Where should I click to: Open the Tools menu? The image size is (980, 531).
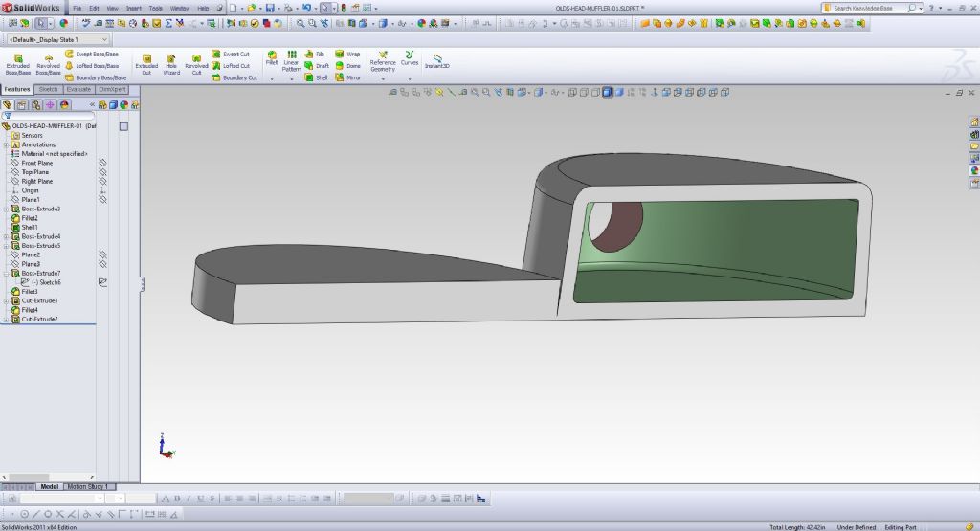coord(156,8)
